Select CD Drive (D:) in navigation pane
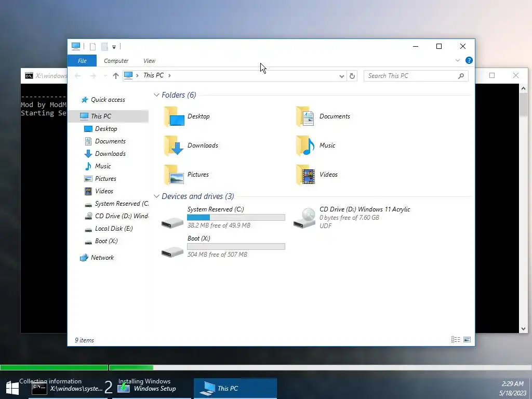The image size is (532, 399). coord(116,216)
